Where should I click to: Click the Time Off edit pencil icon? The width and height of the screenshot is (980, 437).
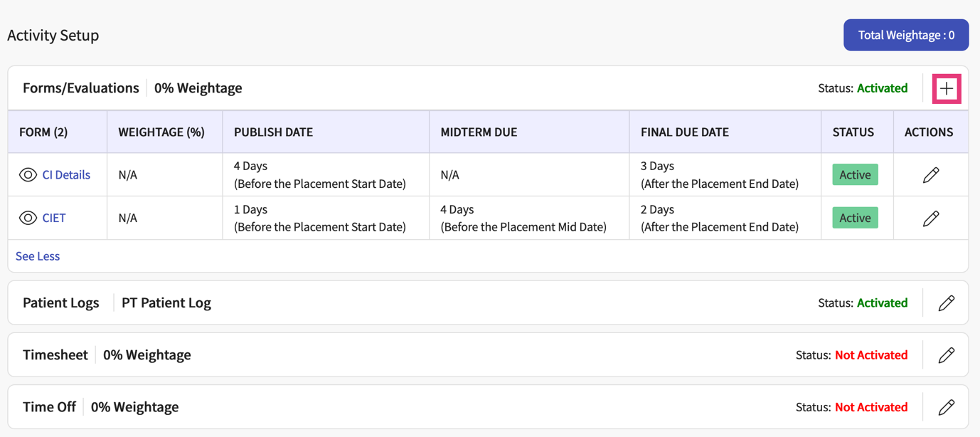point(947,406)
